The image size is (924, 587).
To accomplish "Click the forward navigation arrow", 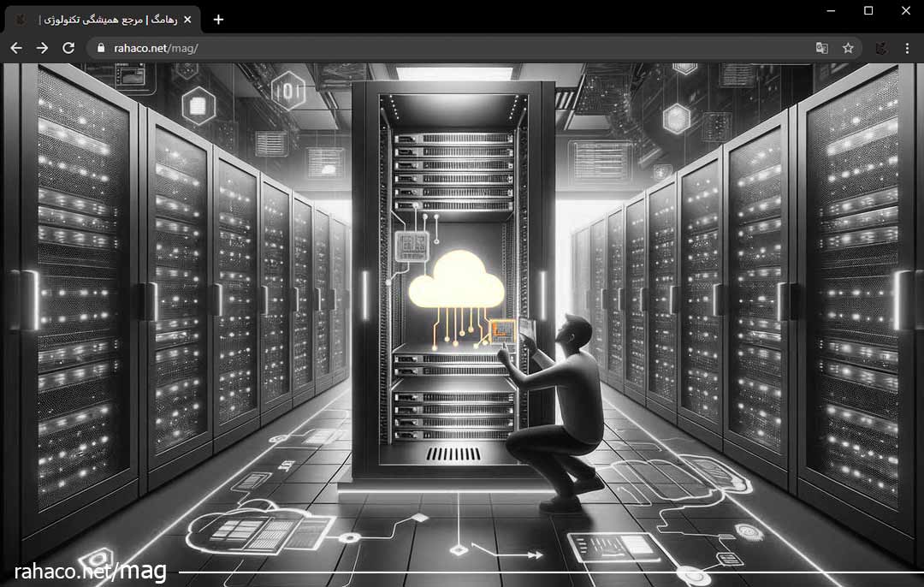I will tap(42, 48).
